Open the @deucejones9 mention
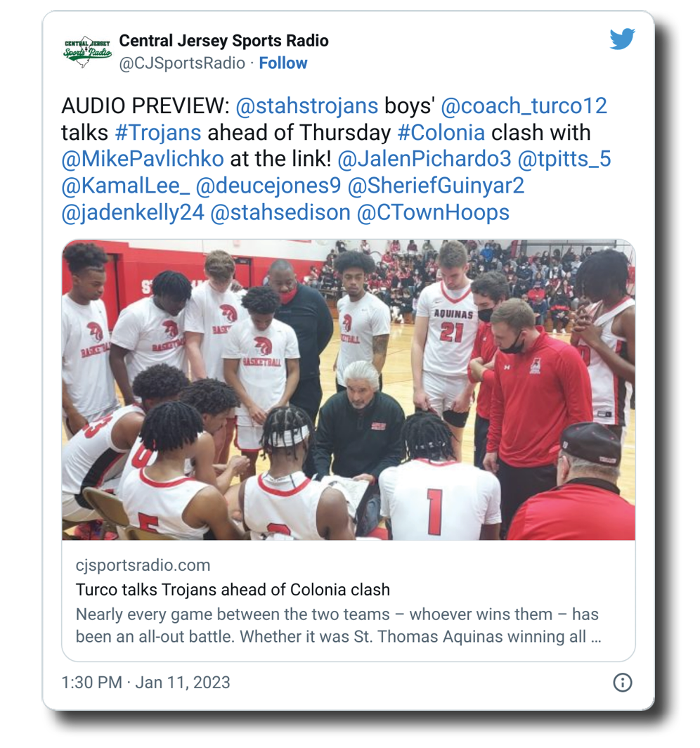Image resolution: width=700 pixels, height=748 pixels. (268, 186)
